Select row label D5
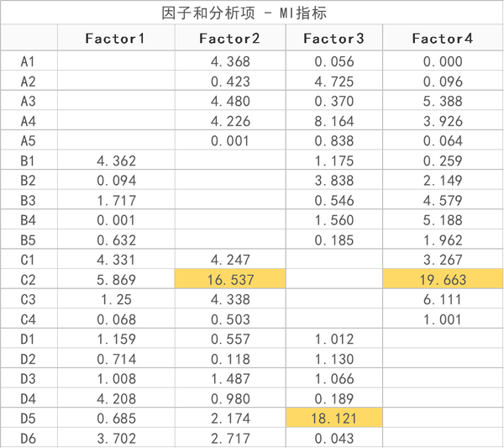This screenshot has width=504, height=448. tap(29, 418)
